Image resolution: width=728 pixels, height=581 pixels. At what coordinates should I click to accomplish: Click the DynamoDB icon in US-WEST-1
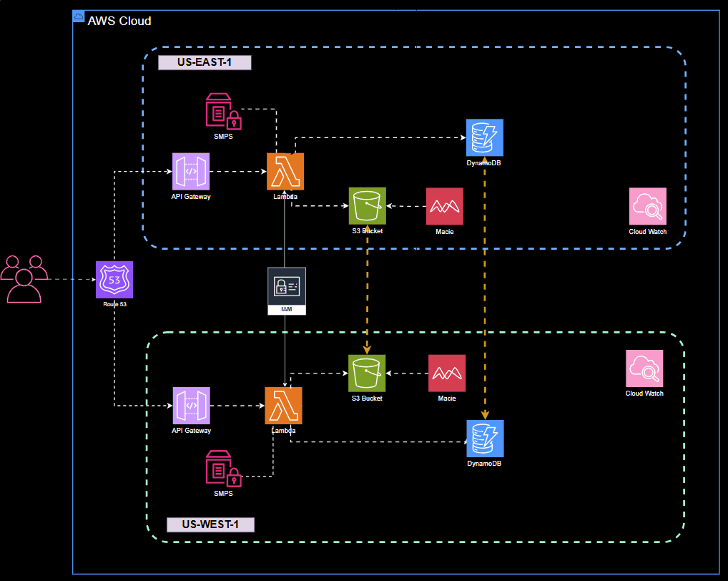coord(485,439)
